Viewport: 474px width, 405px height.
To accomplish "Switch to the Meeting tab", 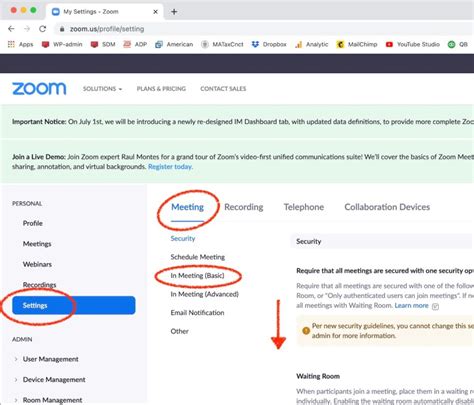I will 187,207.
